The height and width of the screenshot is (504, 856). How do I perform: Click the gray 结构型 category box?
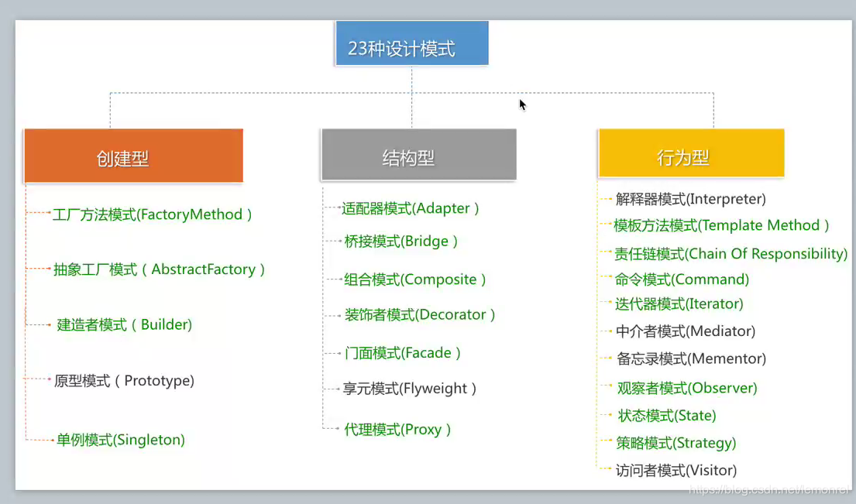pos(418,154)
